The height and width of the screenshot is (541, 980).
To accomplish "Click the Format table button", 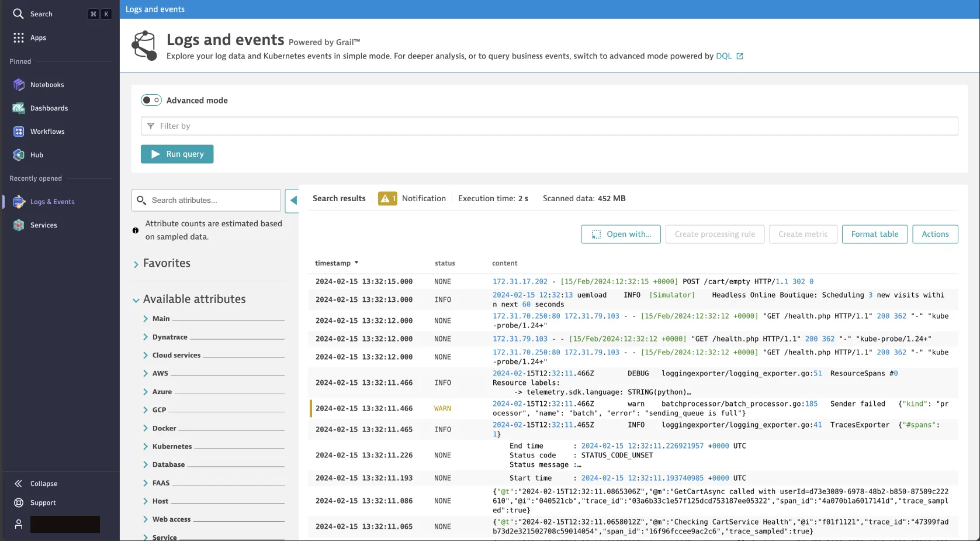I will (875, 234).
